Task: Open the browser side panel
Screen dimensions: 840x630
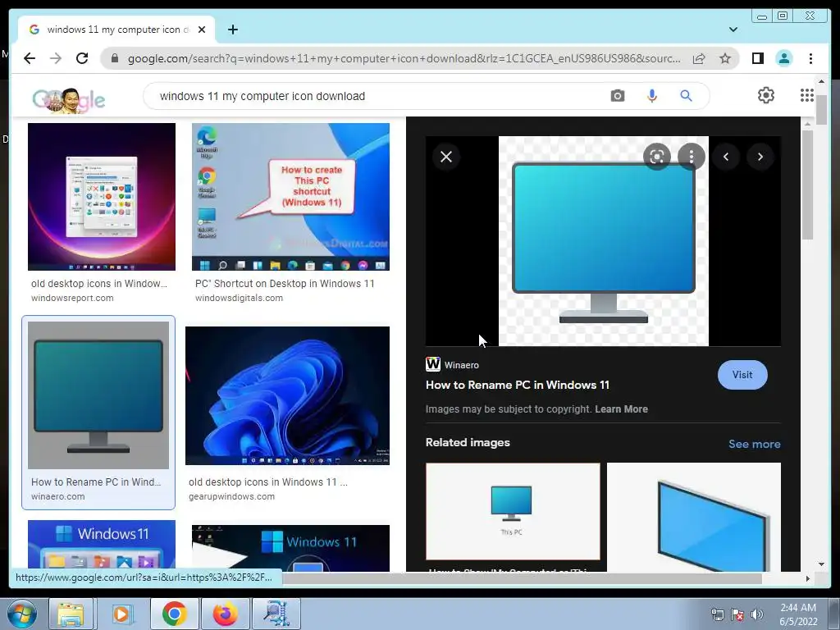Action: (757, 58)
